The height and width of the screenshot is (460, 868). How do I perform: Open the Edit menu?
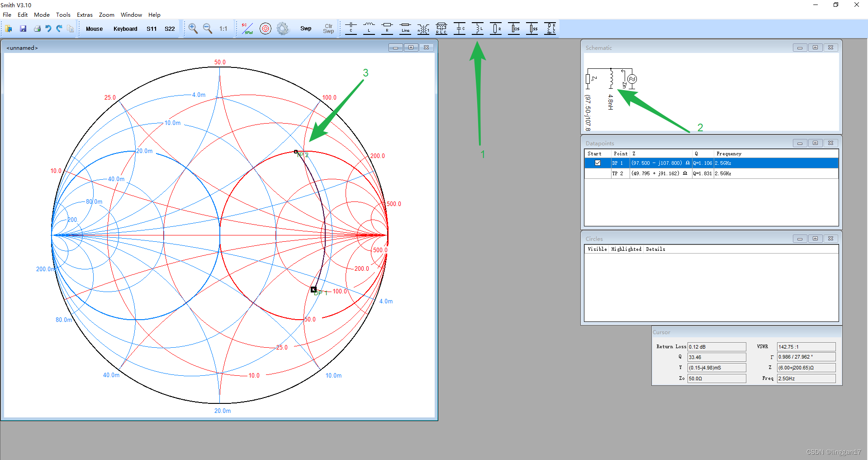(x=23, y=14)
